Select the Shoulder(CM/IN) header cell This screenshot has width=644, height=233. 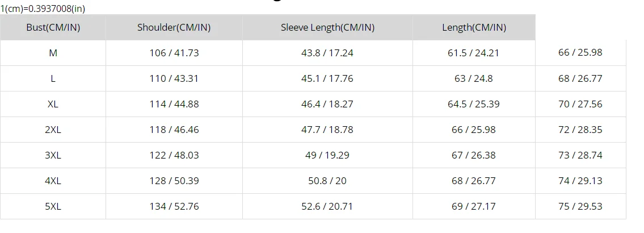(174, 28)
